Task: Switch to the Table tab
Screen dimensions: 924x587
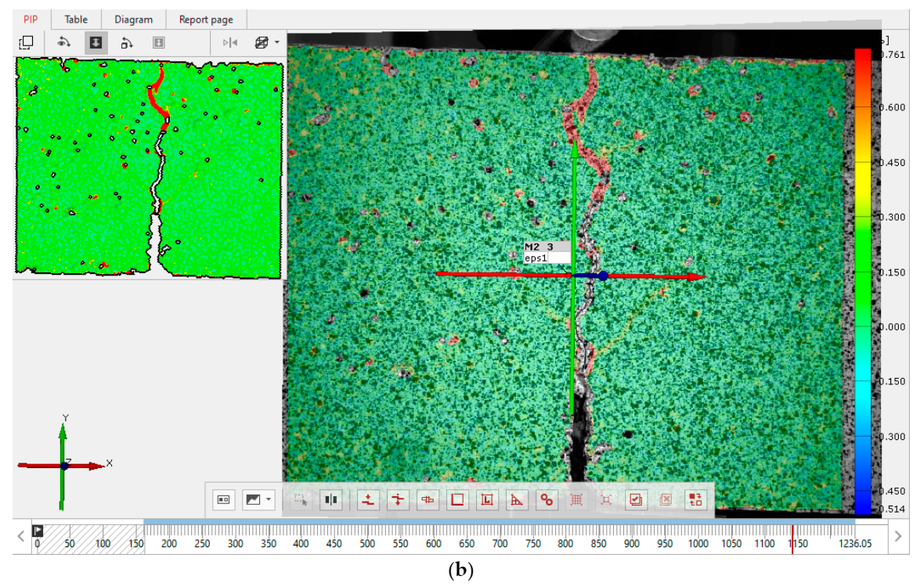Action: tap(76, 20)
